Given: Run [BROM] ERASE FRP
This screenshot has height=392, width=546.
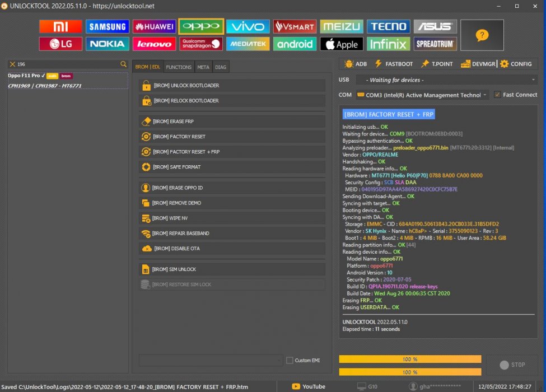Looking at the screenshot, I should click(232, 122).
